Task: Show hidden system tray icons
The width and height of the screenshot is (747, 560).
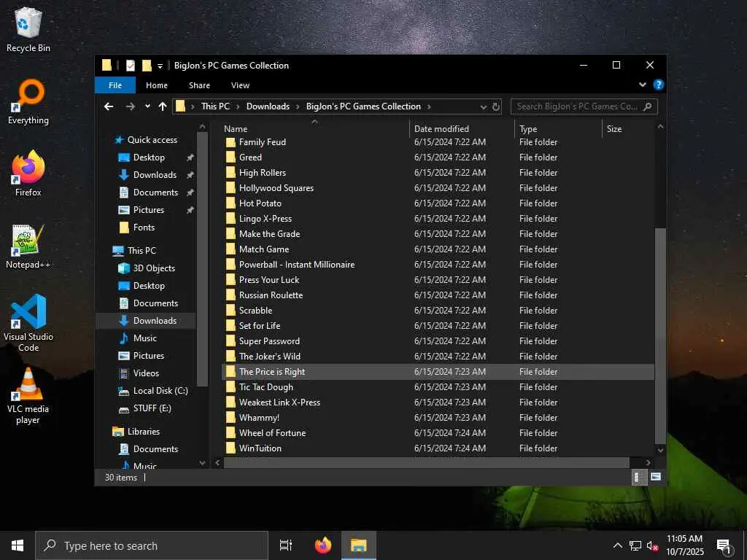Action: point(617,545)
